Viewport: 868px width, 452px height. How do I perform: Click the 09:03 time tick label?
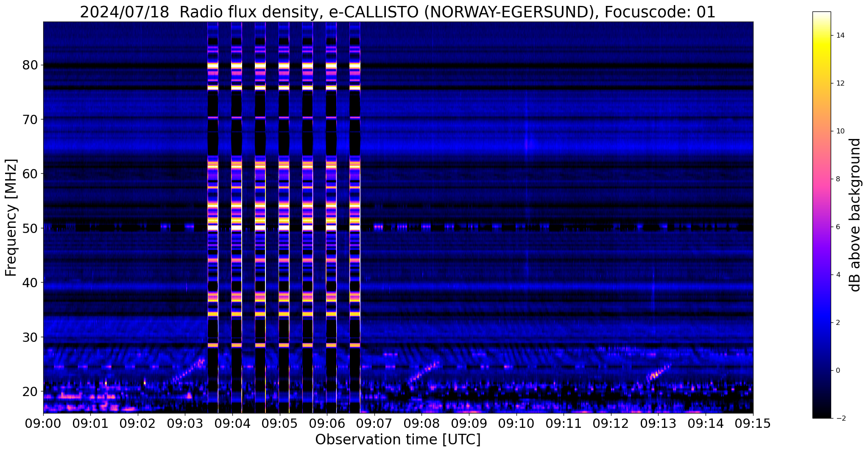[185, 424]
